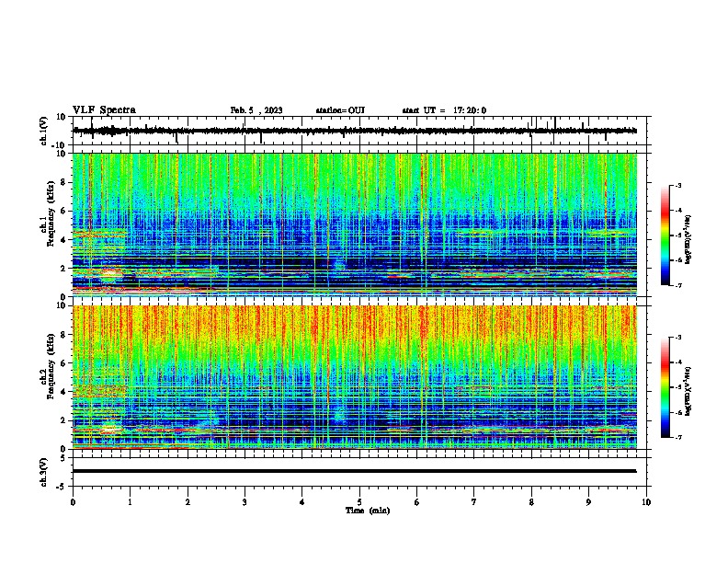728x563 pixels.
Task: Click time axis tick label '0'
Action: tap(73, 502)
